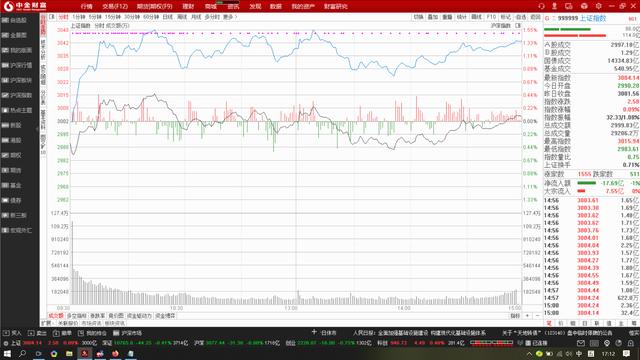Toggle the 画线 (draw line) mode

pos(476,17)
